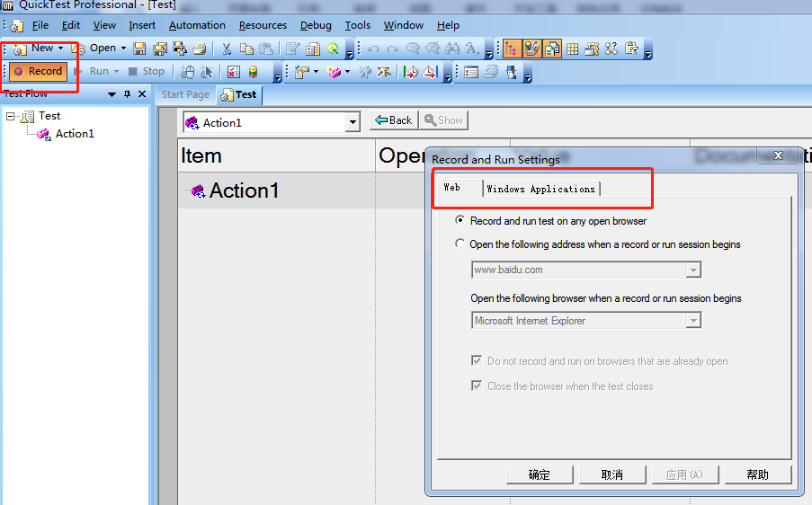
Task: Open the File menu
Action: (40, 25)
